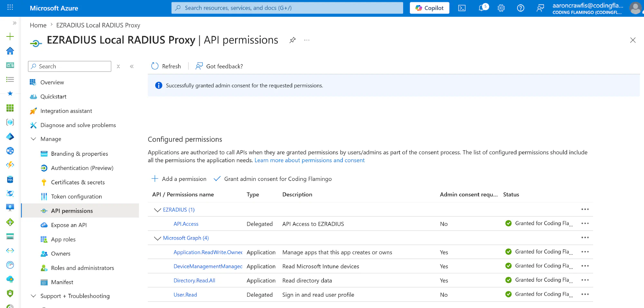The image size is (644, 308).
Task: Collapse the EZRADIUS (1) permission group
Action: click(157, 210)
